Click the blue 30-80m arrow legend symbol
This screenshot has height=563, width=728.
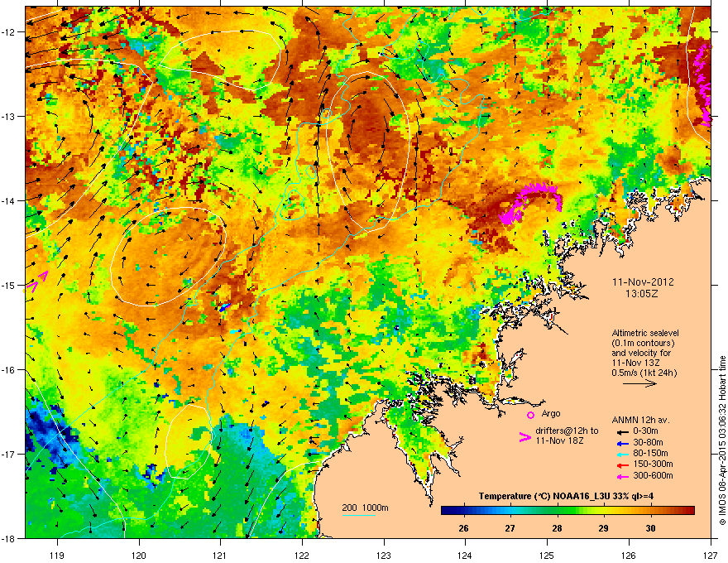coord(623,443)
